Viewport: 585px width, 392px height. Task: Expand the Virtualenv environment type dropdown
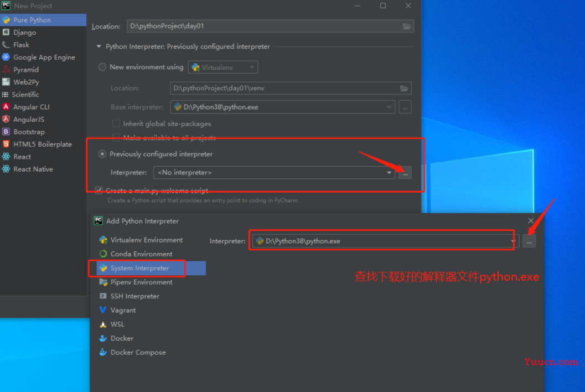(x=222, y=67)
